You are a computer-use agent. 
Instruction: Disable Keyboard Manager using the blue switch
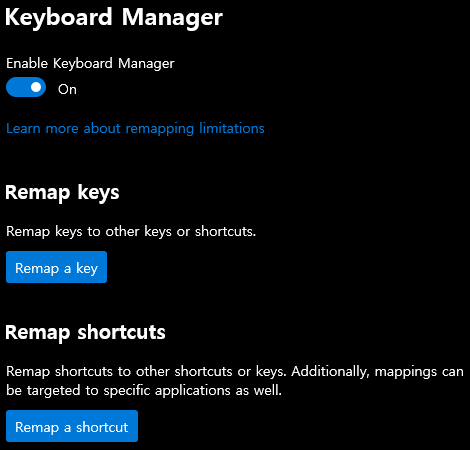pyautogui.click(x=26, y=87)
